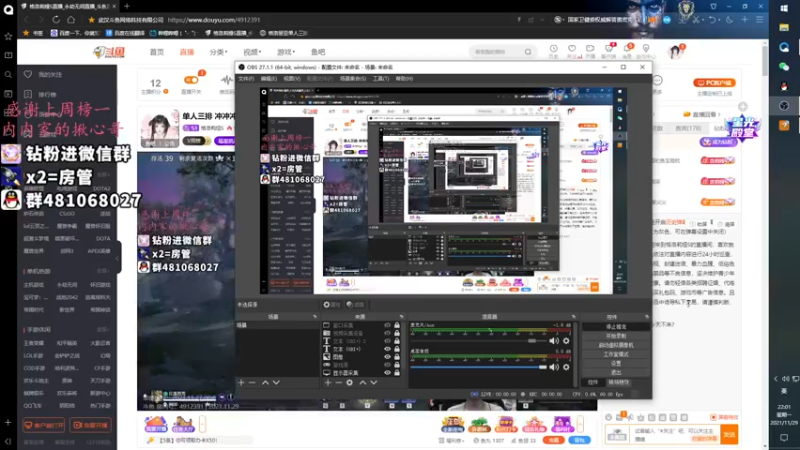This screenshot has height=450, width=800.
Task: Open QQ penguin icon on right taskbar
Action: 784,86
